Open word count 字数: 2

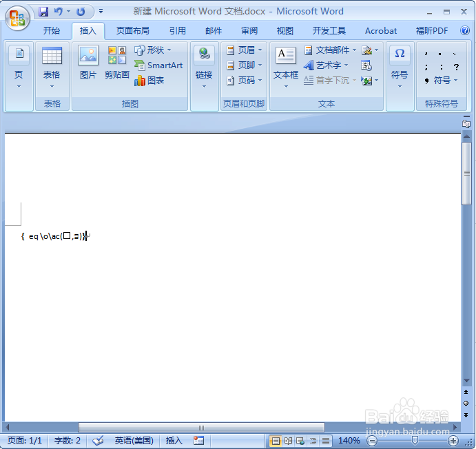(67, 441)
